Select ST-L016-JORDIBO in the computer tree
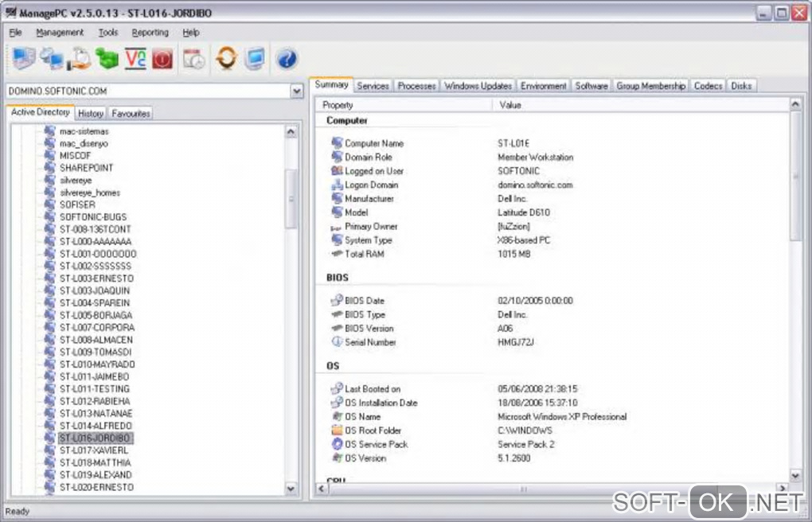812x522 pixels. point(96,438)
